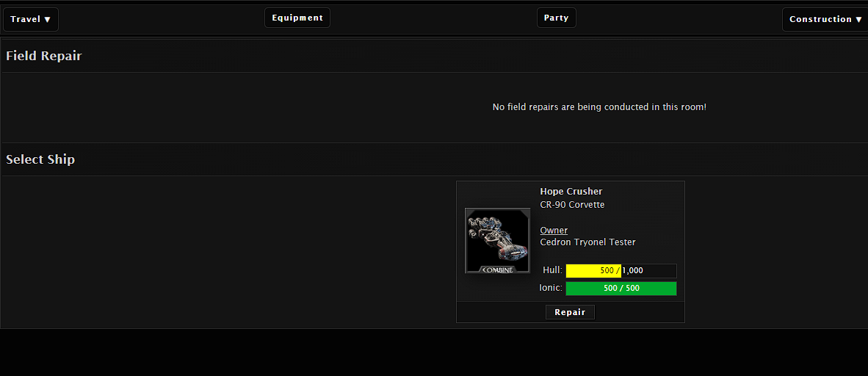This screenshot has height=376, width=868.
Task: Click the Ionic: label
Action: coord(551,289)
